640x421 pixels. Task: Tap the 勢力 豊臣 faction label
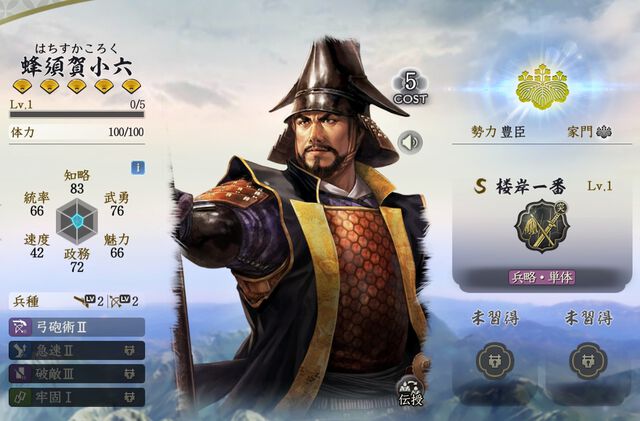coord(498,132)
